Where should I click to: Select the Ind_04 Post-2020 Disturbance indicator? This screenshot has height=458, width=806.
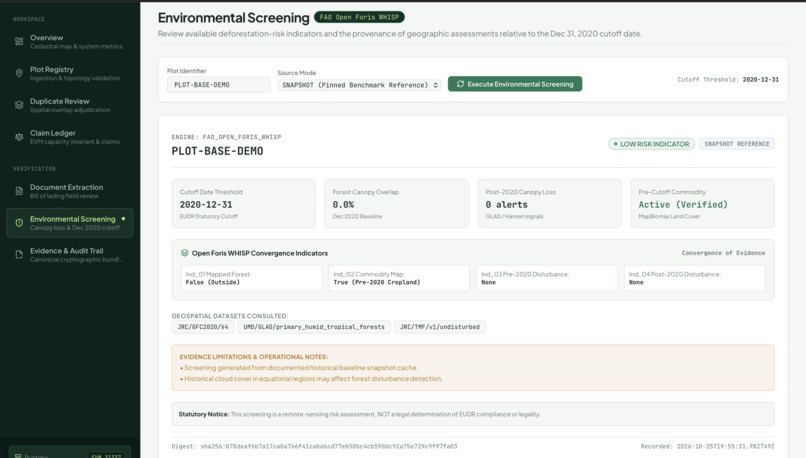pyautogui.click(x=694, y=278)
